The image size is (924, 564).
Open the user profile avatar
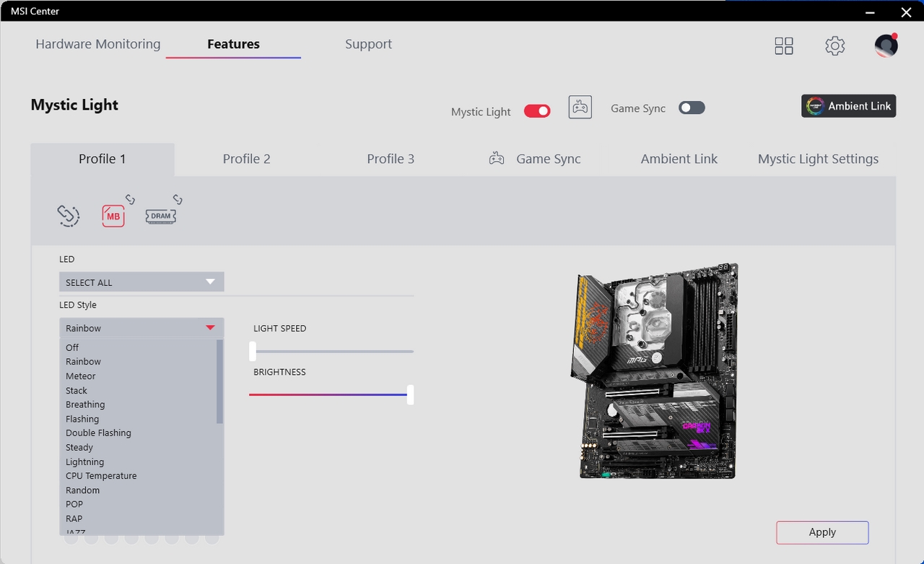click(x=886, y=45)
